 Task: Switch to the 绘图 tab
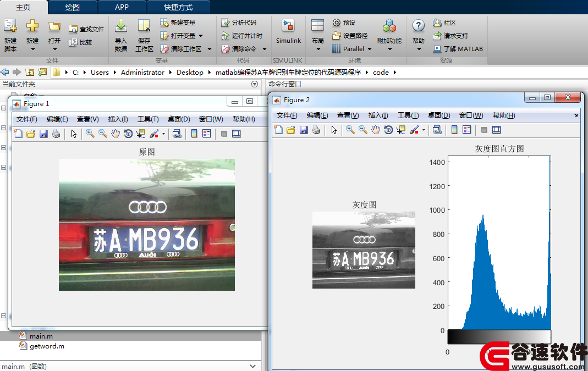click(73, 7)
